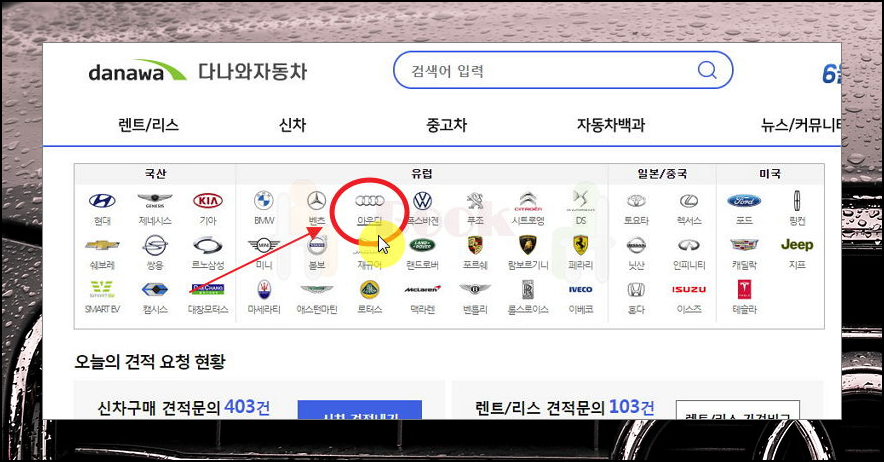
Task: Select the Lamborghini (람보르기니) logo
Action: pos(528,245)
